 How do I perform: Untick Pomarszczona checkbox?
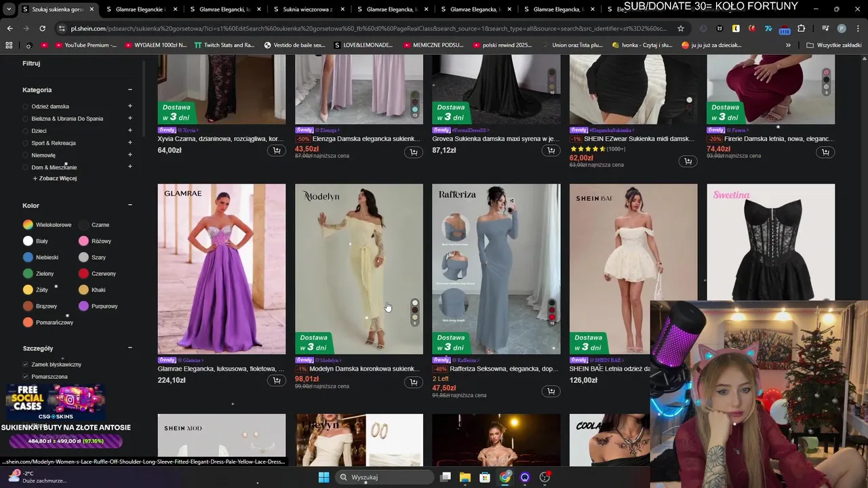(26, 377)
